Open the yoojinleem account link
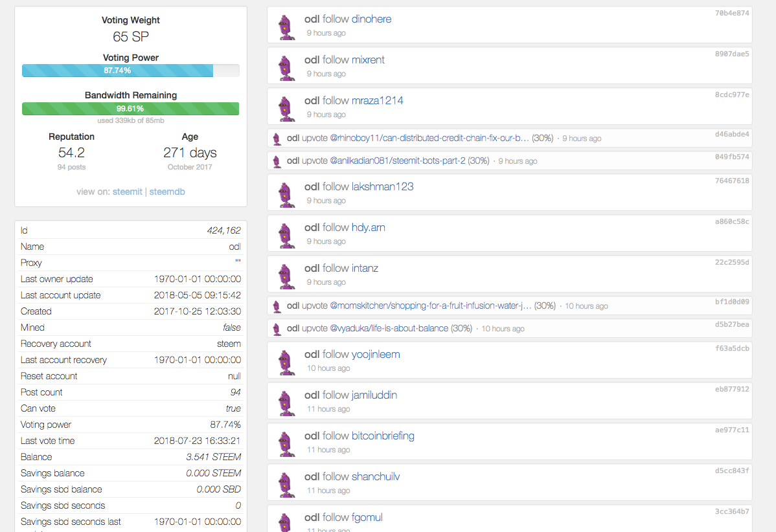 click(376, 354)
